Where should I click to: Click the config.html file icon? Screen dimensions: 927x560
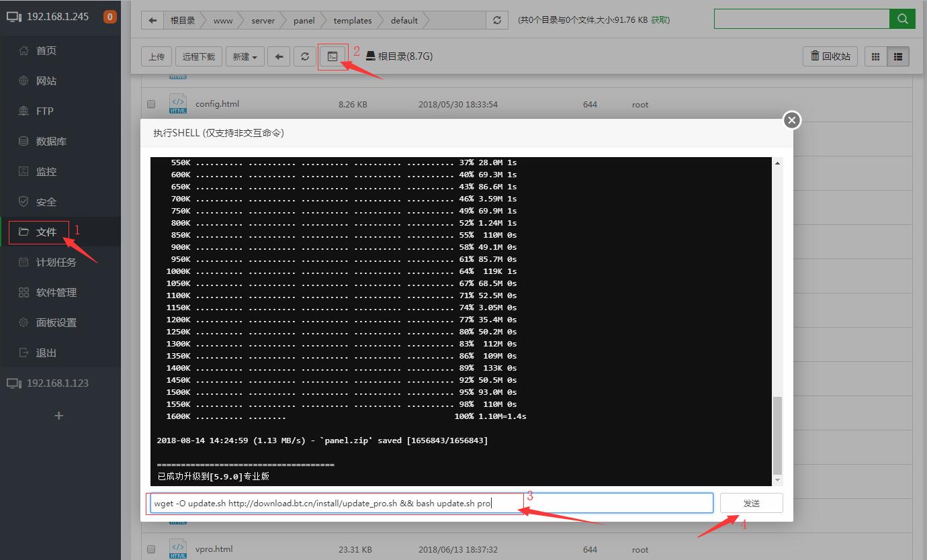(178, 104)
